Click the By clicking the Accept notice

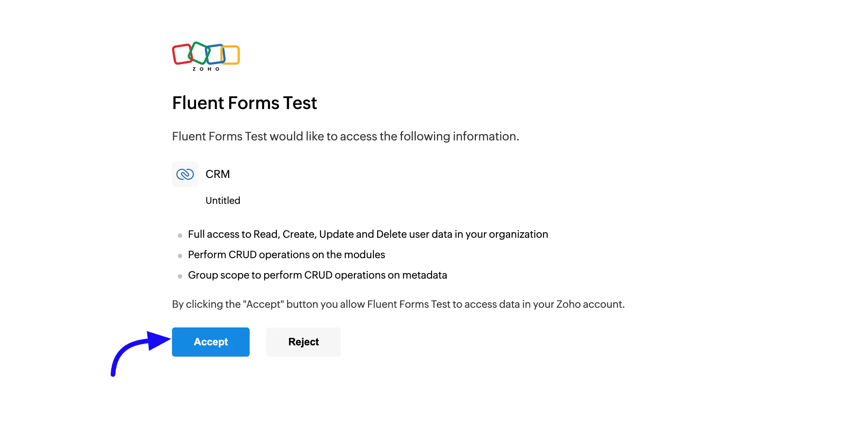(398, 304)
